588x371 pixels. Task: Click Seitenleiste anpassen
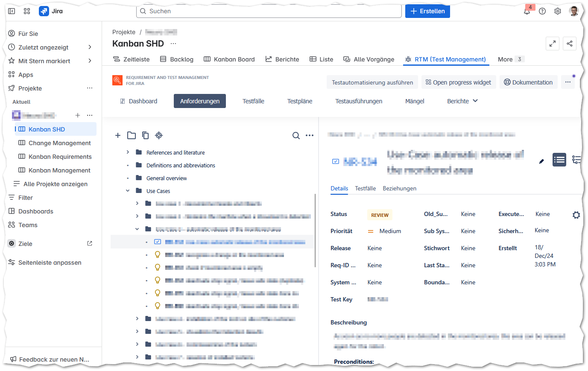click(45, 263)
